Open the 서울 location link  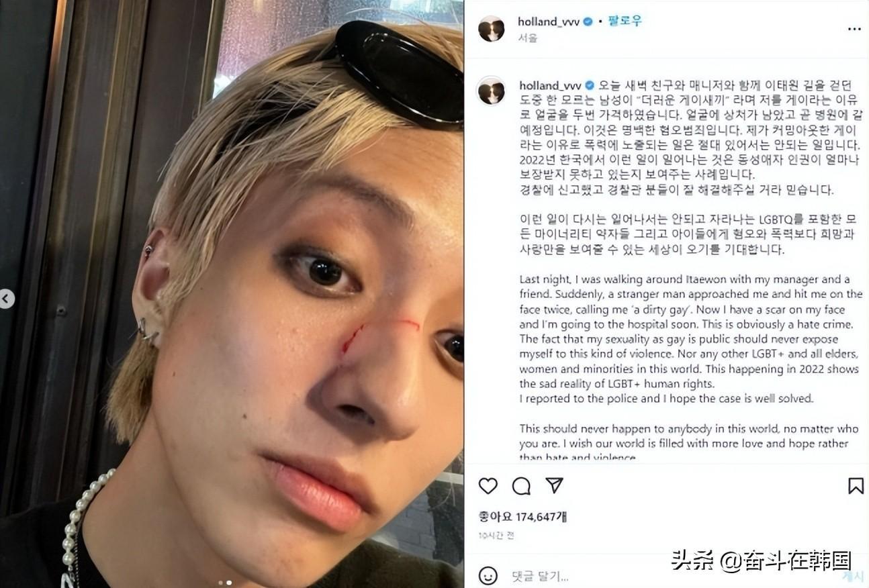[527, 38]
